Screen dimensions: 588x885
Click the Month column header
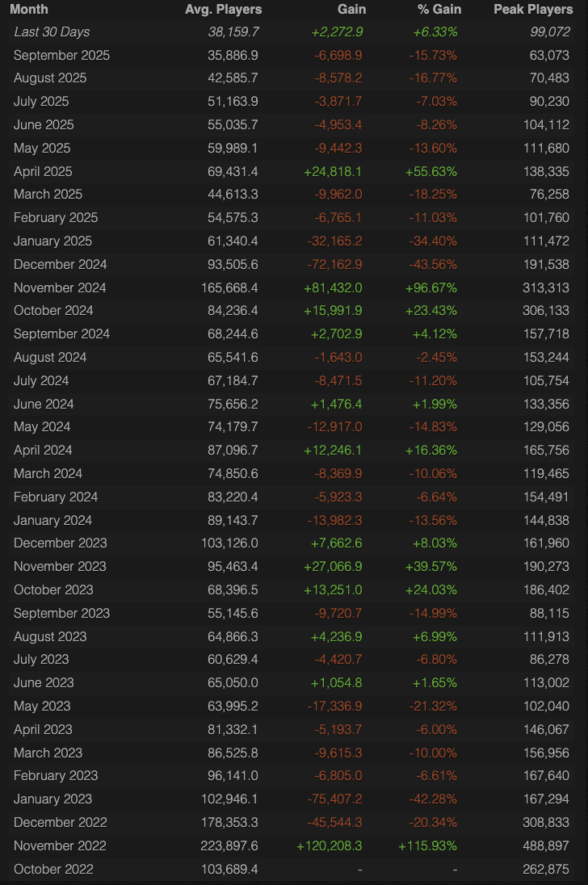[29, 9]
